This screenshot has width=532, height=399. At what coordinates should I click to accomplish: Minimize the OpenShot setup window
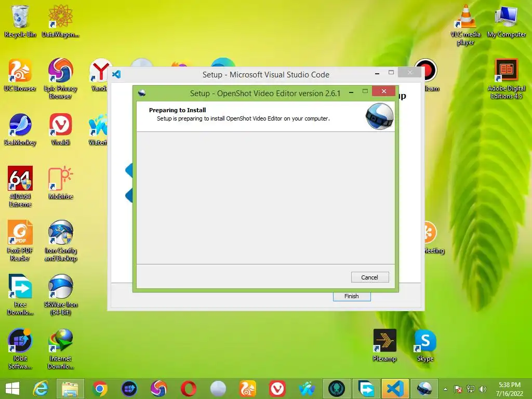351,91
